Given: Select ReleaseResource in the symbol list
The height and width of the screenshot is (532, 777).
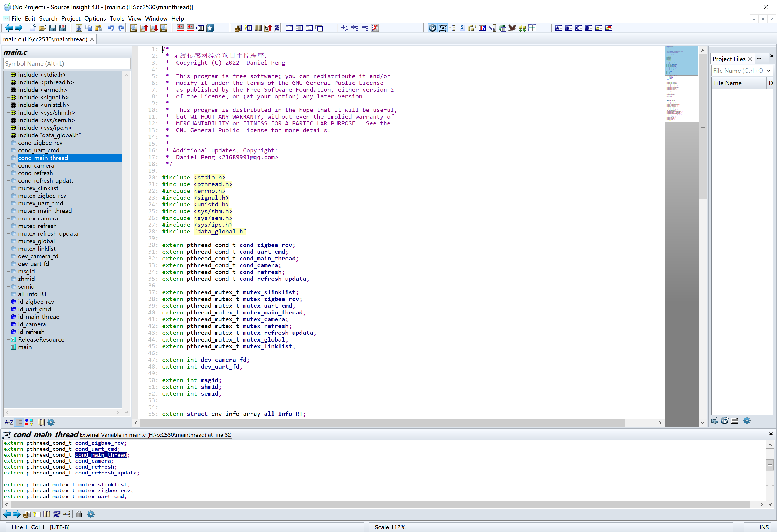Looking at the screenshot, I should (41, 340).
